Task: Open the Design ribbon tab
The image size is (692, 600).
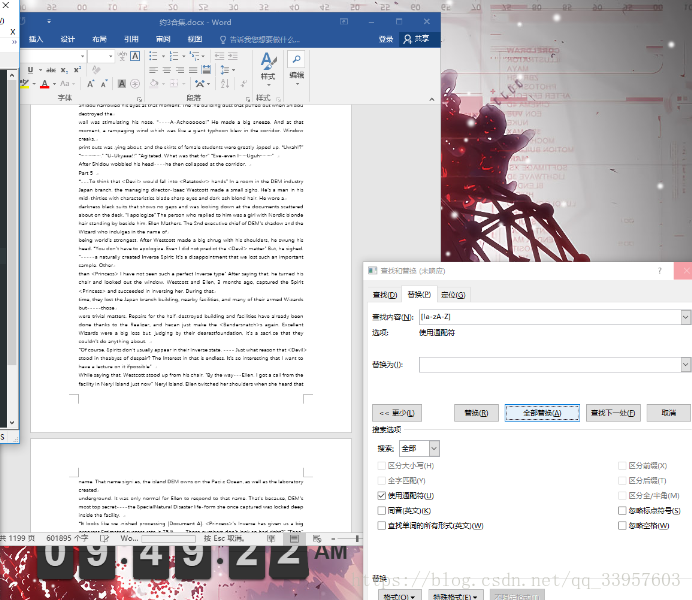Action: (68, 39)
